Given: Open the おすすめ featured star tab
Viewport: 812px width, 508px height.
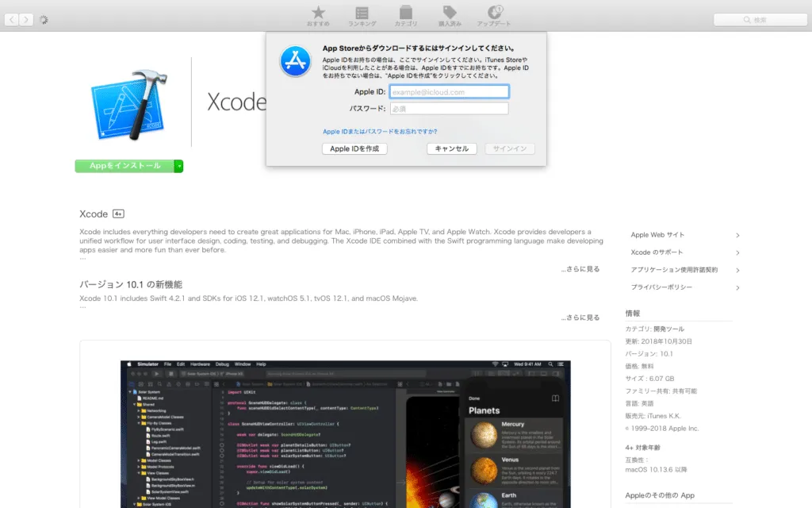Looking at the screenshot, I should (318, 16).
